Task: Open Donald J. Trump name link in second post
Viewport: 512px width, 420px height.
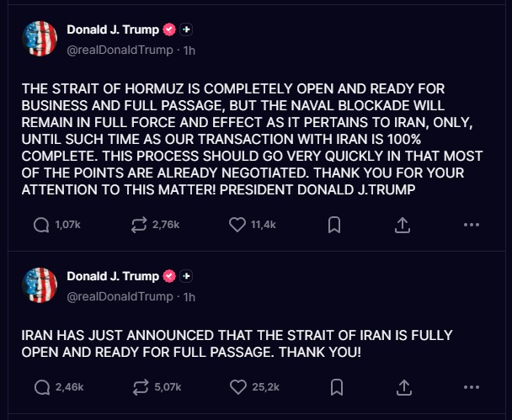Action: (112, 276)
